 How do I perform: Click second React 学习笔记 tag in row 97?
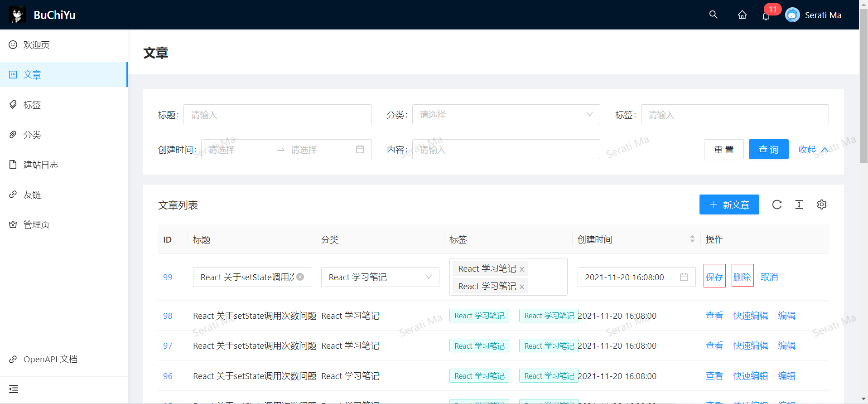coord(549,346)
